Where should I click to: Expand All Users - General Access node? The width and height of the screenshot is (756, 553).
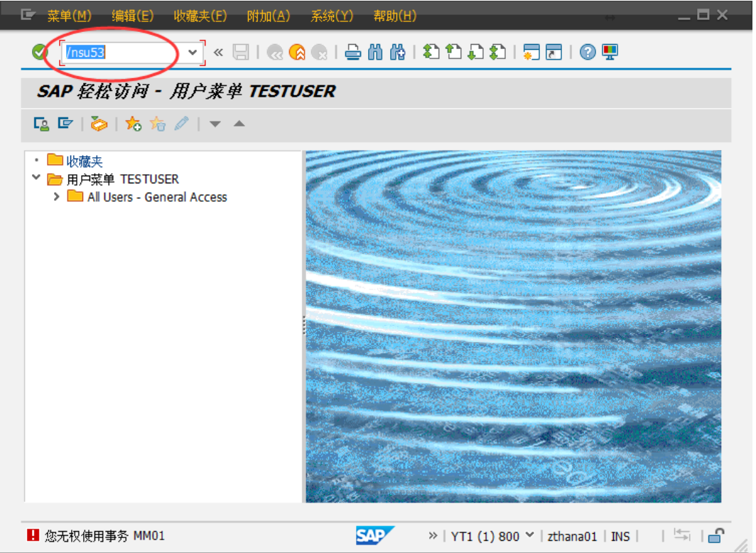56,197
